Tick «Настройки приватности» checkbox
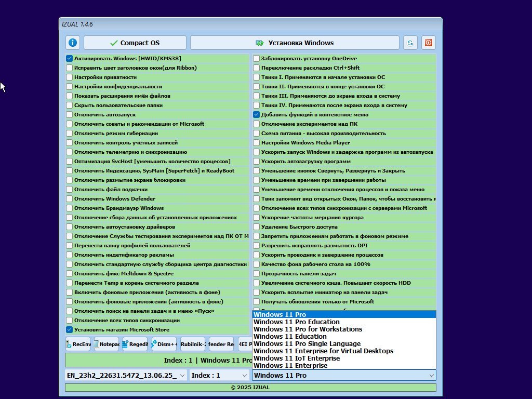532x399 pixels. 69,77
